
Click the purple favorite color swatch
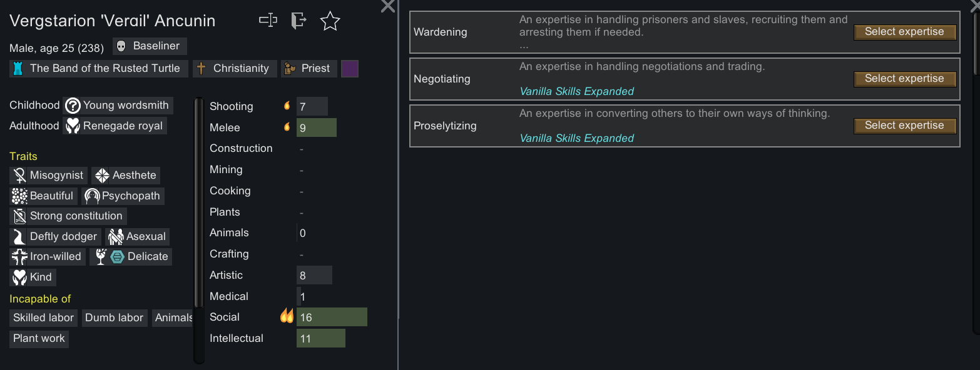[350, 69]
